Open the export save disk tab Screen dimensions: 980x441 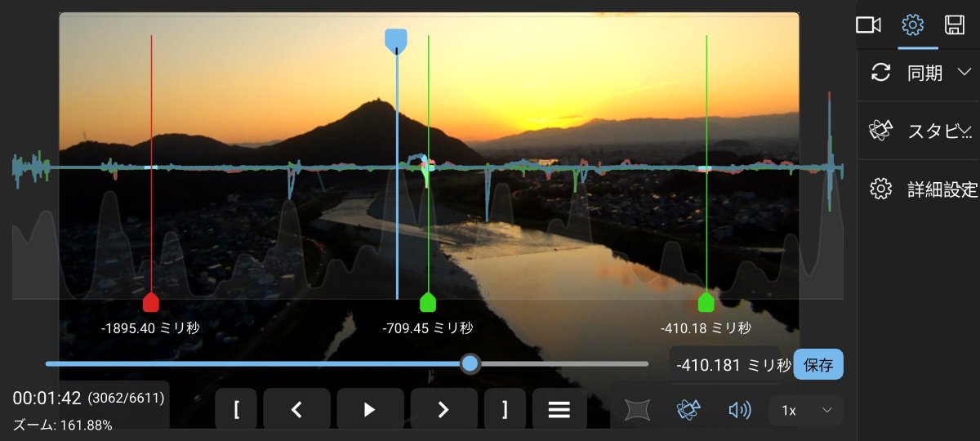(954, 24)
